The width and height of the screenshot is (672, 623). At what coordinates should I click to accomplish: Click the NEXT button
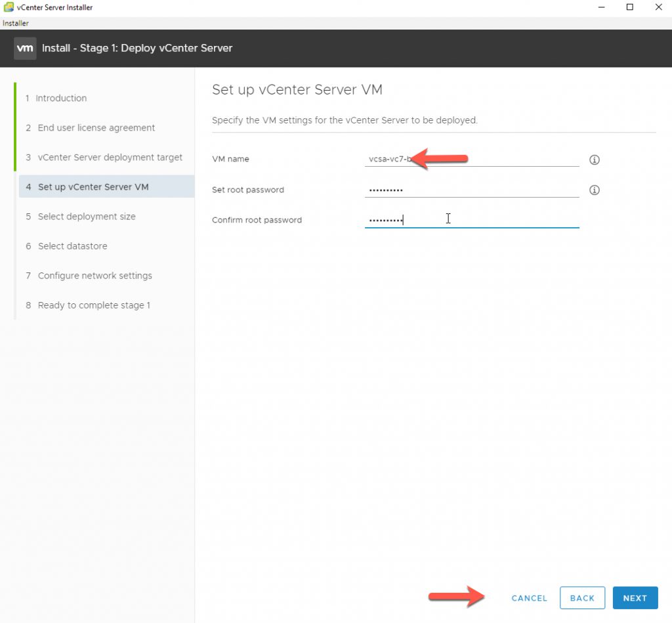tap(635, 598)
